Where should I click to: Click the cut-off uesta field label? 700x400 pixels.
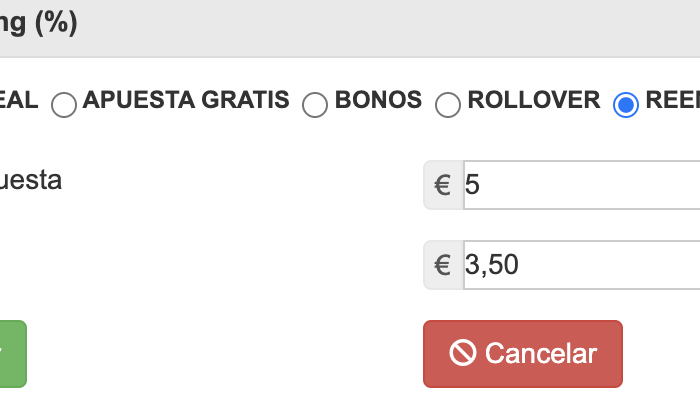[30, 180]
